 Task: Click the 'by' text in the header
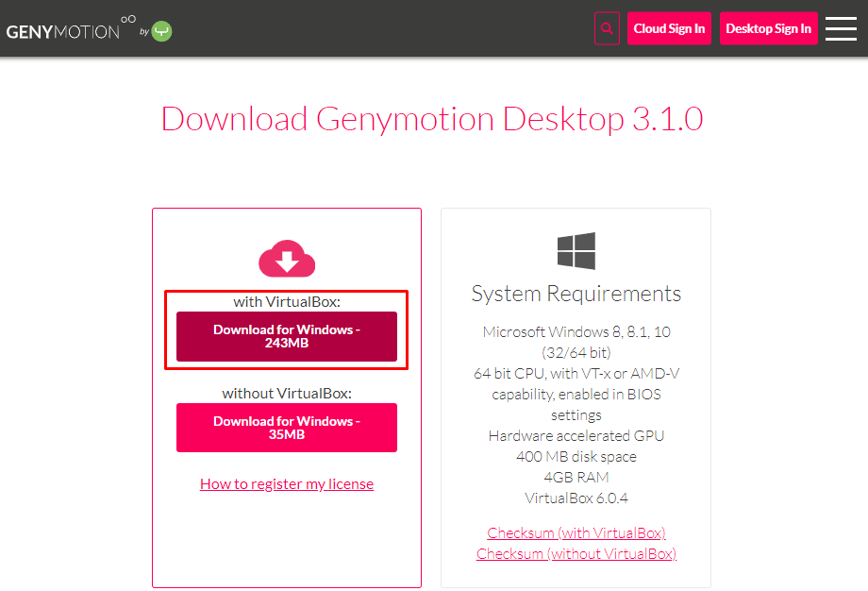[145, 31]
